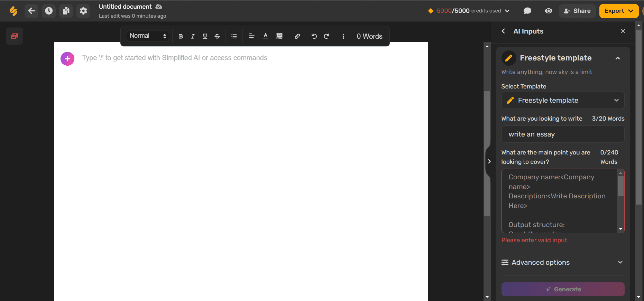644x301 pixels.
Task: Click 'Last edit was 0 minutes ago' text
Action: click(132, 16)
